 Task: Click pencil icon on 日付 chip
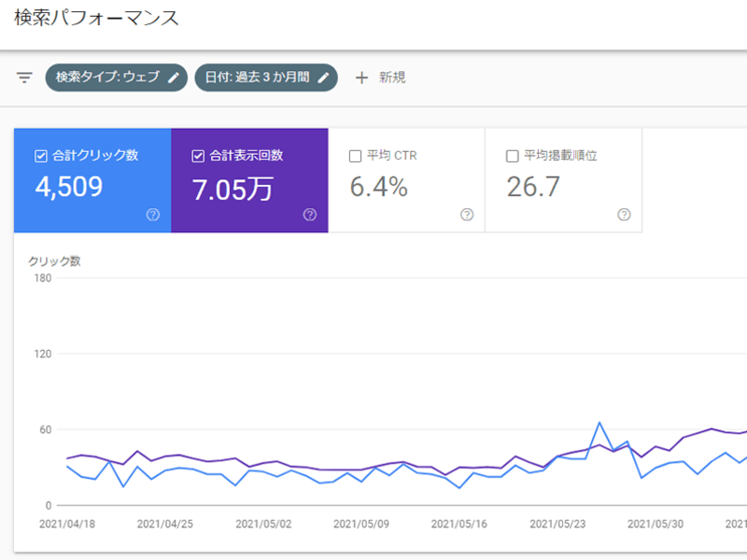[x=323, y=77]
